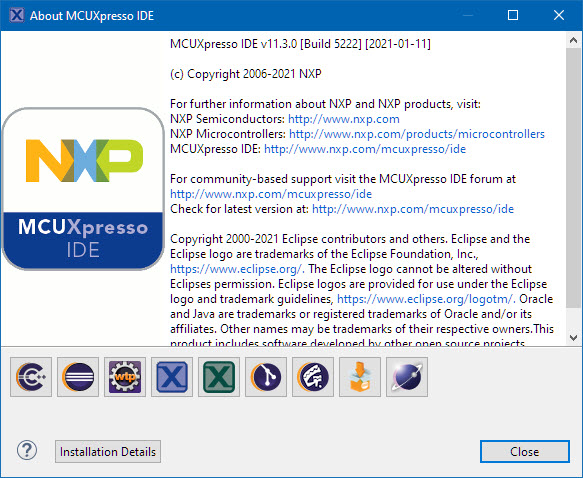Click the scrollbar down arrow

573,338
